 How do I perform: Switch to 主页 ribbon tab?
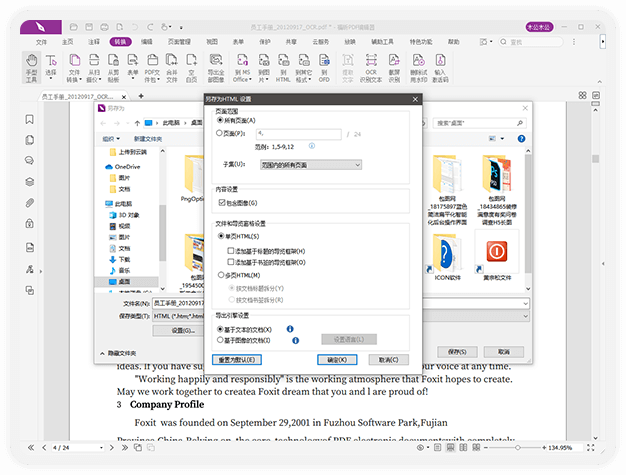point(67,42)
